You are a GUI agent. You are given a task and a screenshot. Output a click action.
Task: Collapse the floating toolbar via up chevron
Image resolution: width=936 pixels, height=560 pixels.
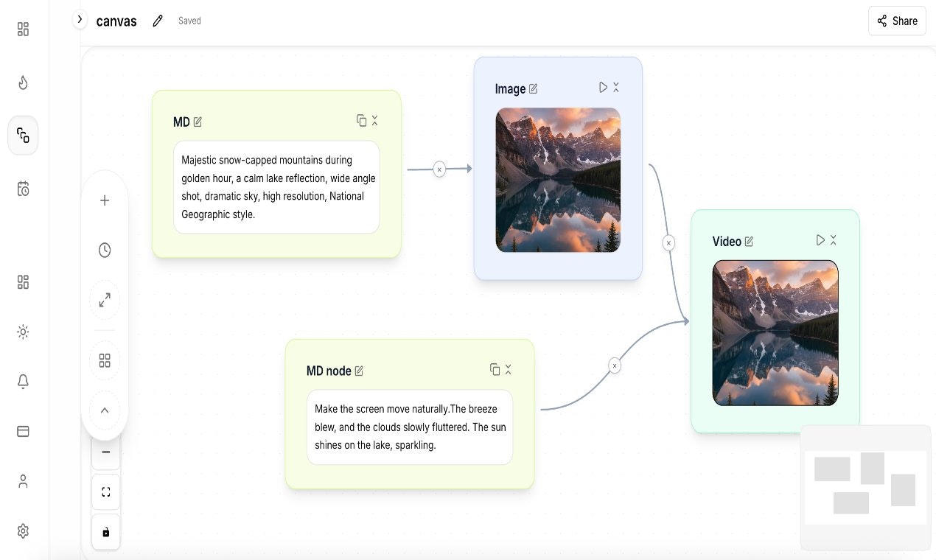(105, 410)
